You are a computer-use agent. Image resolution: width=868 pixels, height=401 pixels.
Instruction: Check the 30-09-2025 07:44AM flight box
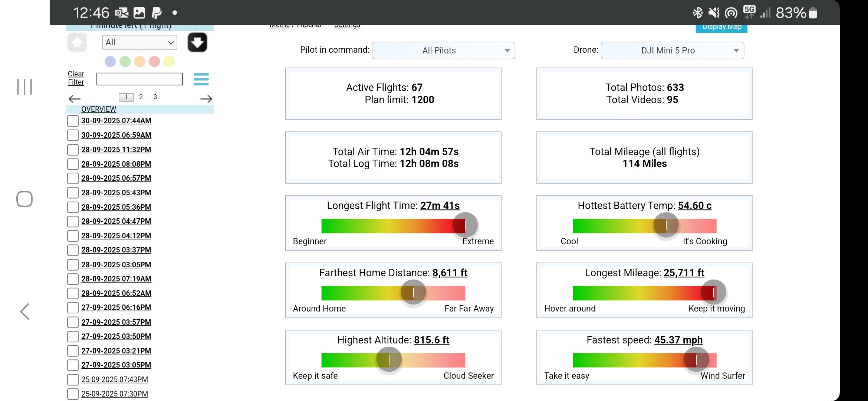click(x=73, y=121)
